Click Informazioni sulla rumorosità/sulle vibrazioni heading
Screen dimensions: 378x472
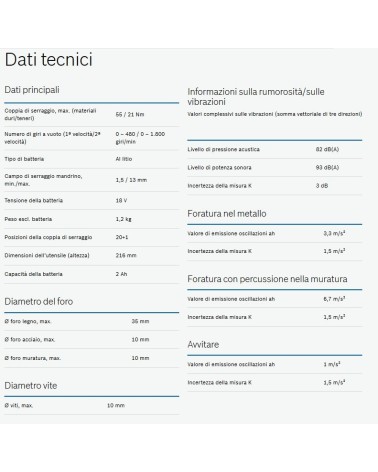point(256,97)
